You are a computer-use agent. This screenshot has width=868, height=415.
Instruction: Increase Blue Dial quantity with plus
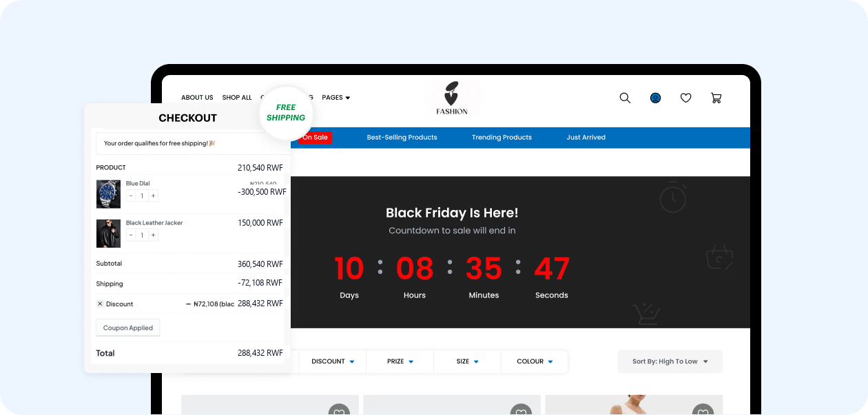coord(153,196)
